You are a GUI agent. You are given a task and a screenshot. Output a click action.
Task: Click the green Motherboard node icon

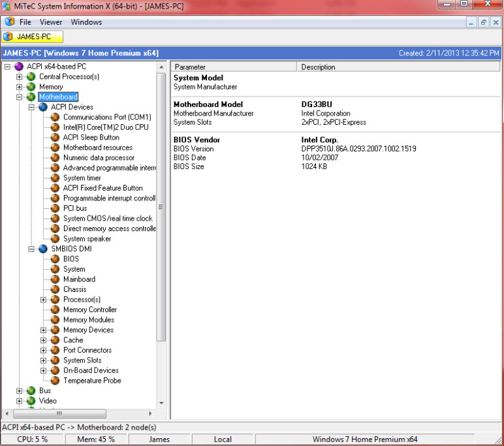click(31, 97)
